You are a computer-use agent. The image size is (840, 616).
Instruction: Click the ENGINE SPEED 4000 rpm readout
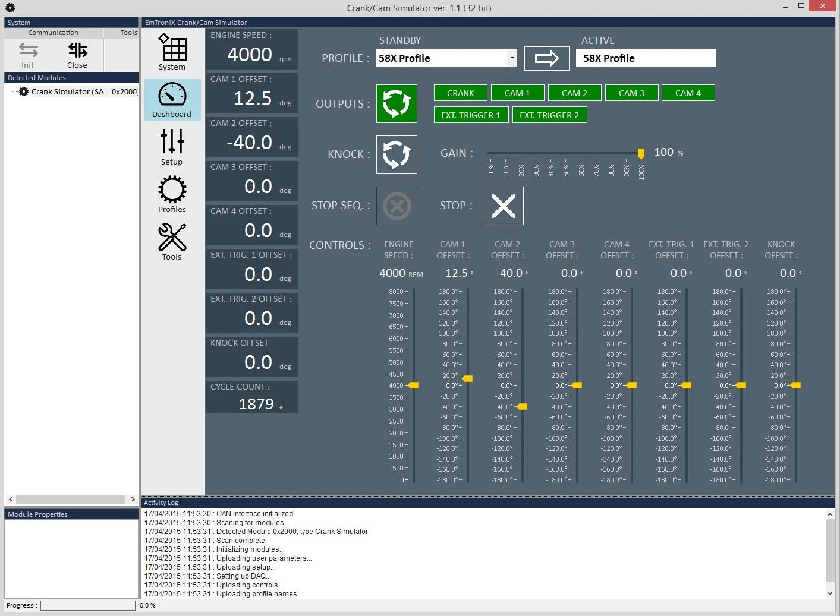252,49
